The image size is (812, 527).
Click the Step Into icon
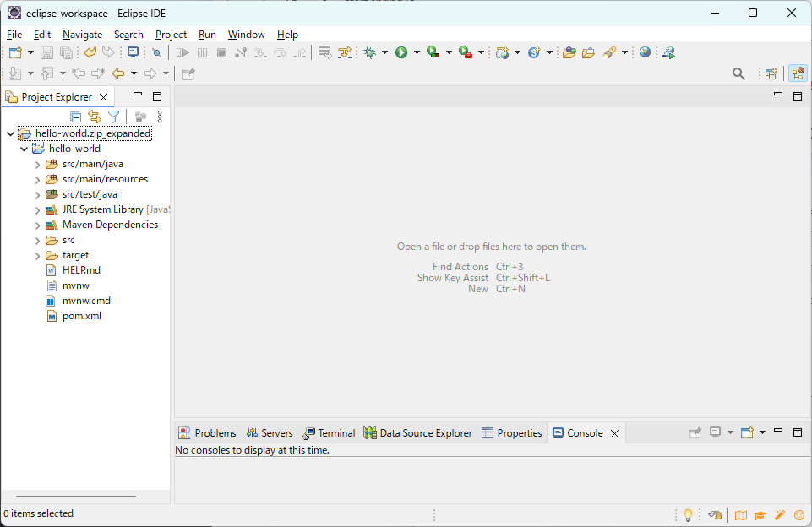pos(260,52)
